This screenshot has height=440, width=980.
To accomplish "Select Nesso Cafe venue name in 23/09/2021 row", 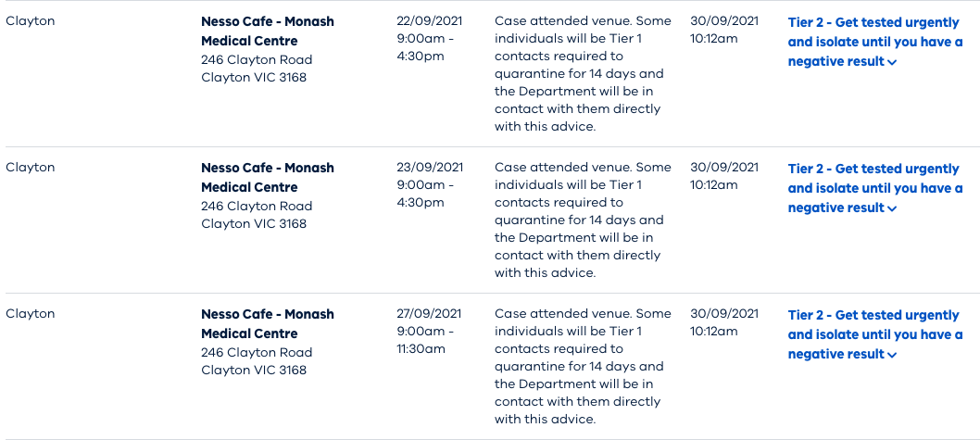I will (x=268, y=178).
